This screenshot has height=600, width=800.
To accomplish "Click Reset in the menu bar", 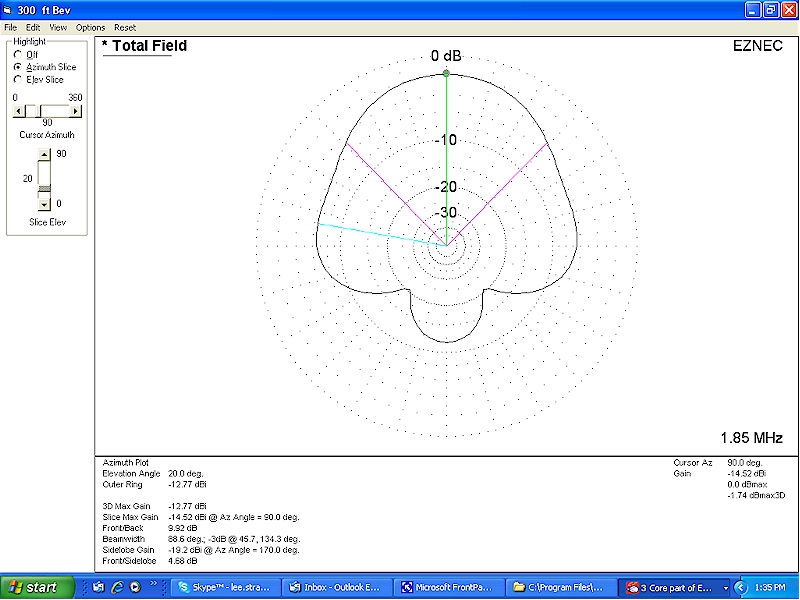I will click(x=125, y=27).
